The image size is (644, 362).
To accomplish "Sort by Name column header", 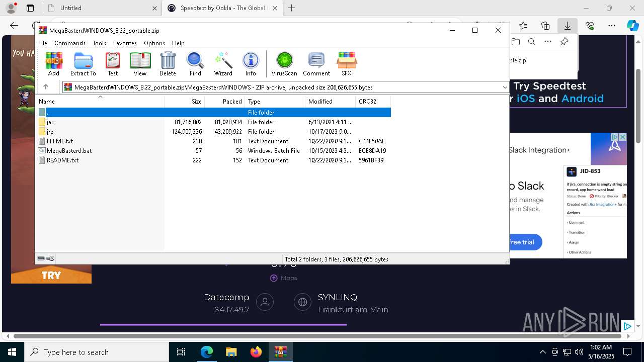I will (100, 102).
